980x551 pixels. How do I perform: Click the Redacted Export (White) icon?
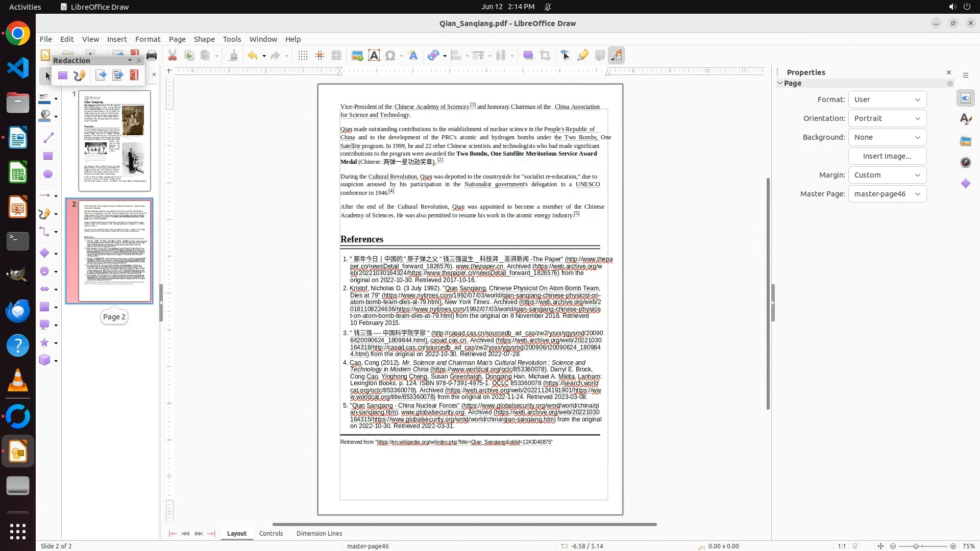pos(101,76)
